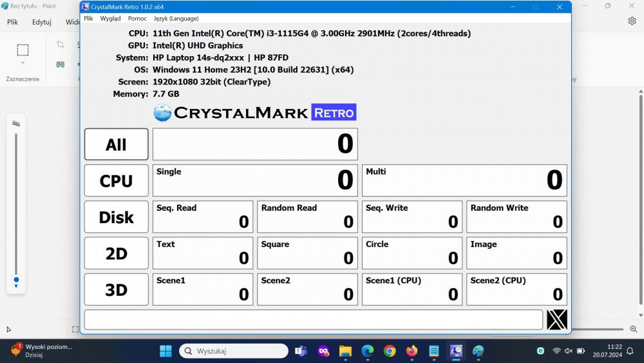Screen dimensions: 644x363
Task: Click the Windows Start button
Action: click(166, 351)
